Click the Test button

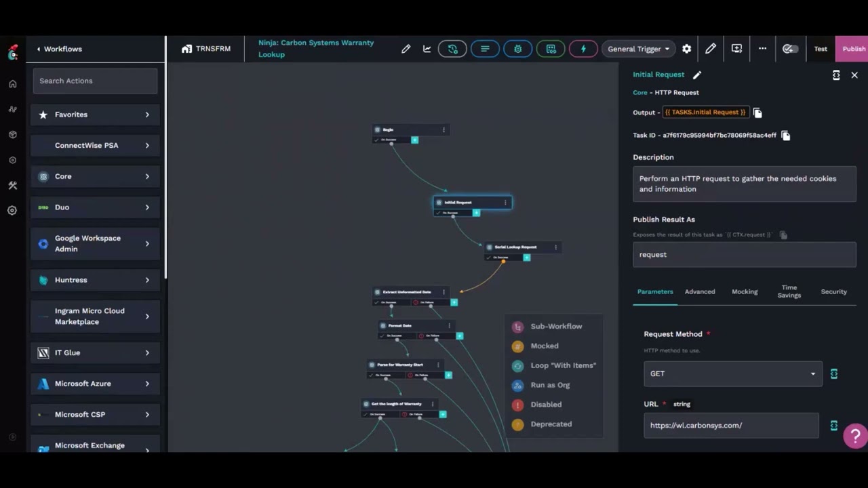(x=821, y=49)
